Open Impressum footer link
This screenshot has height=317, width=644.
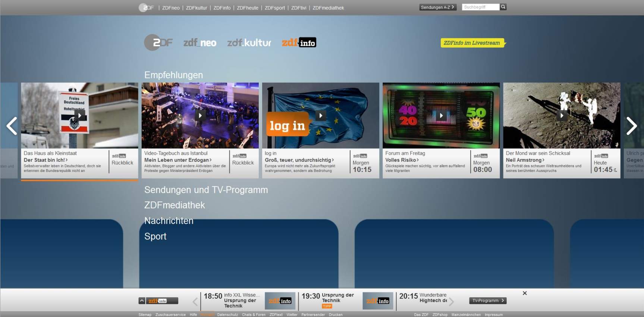point(494,315)
